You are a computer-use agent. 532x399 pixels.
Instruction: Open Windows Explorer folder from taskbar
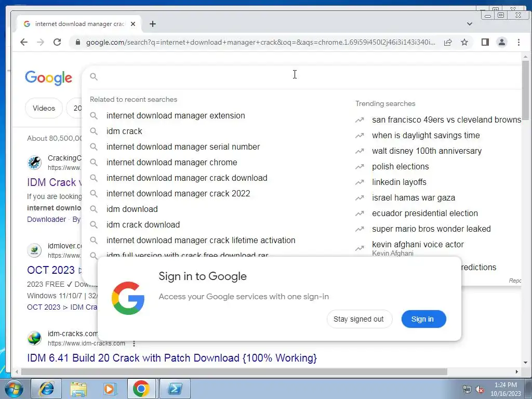(x=78, y=389)
